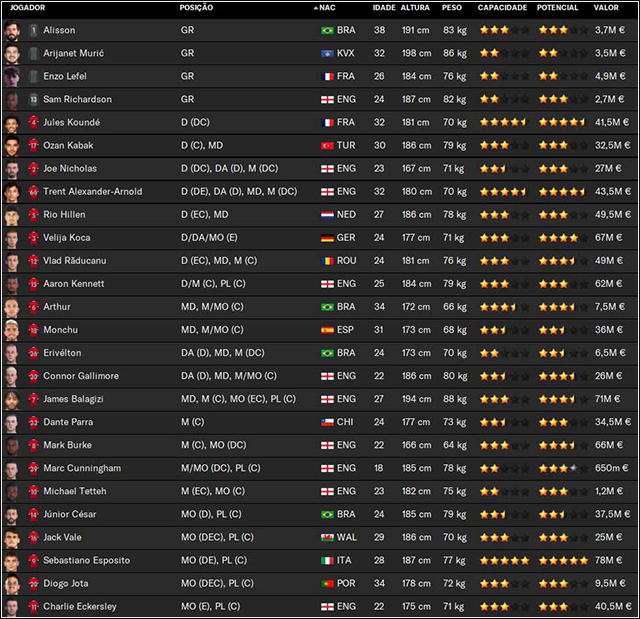Click the Turkish flag beside TUR
The height and width of the screenshot is (619, 640).
pyautogui.click(x=327, y=146)
